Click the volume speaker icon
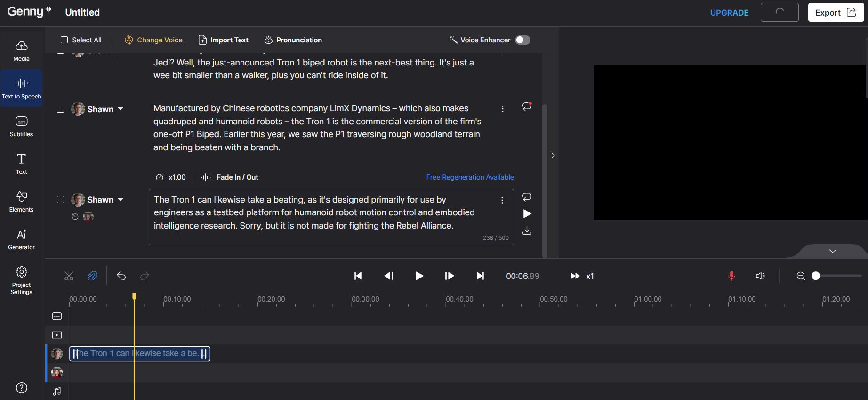This screenshot has width=868, height=400. point(760,276)
